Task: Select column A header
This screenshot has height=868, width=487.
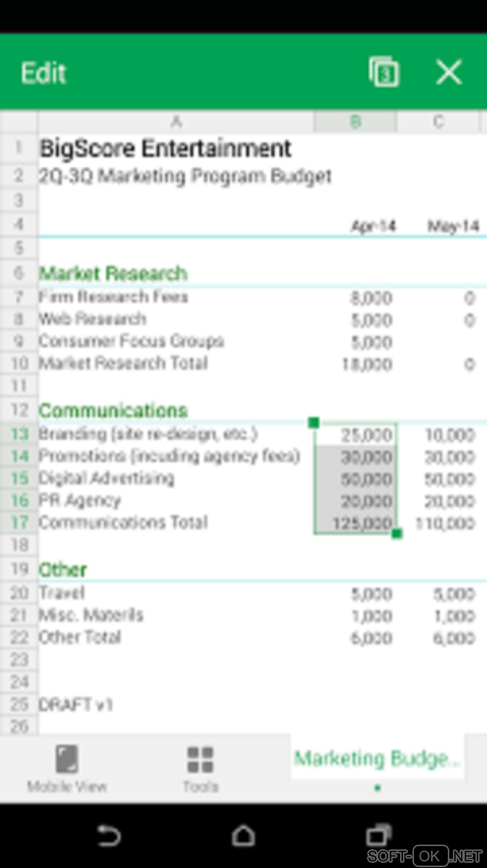Action: pyautogui.click(x=176, y=122)
